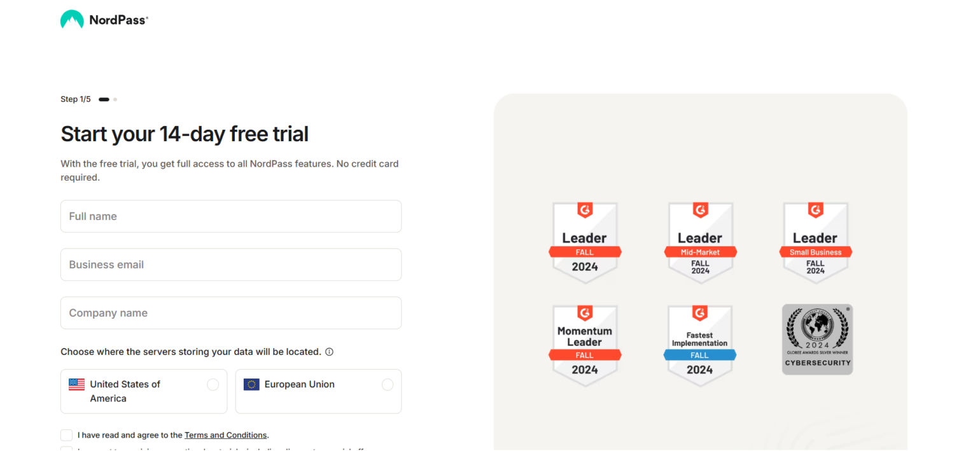The image size is (980, 451).
Task: Click the NordPass mountain logo icon
Action: coord(72,20)
